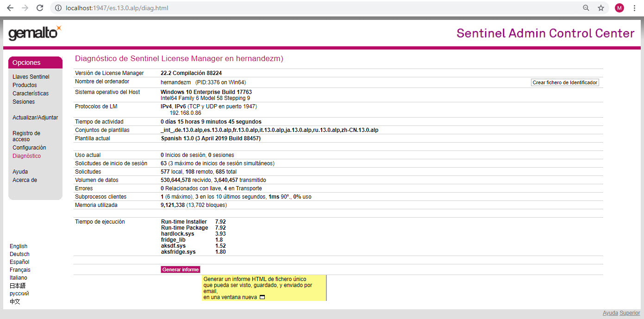The image size is (644, 319).
Task: Click the uptime value 0 días 15 horas
Action: pyautogui.click(x=211, y=122)
